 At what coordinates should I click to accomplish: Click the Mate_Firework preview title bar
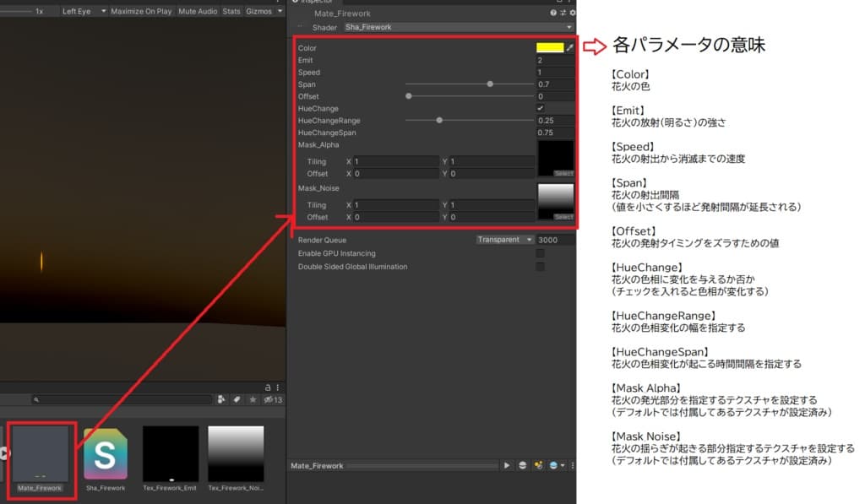[394, 466]
